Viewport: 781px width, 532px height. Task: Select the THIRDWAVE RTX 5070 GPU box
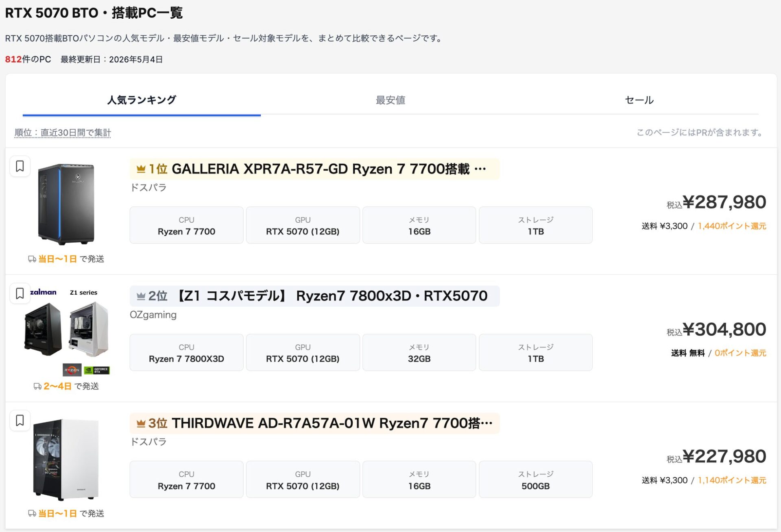tap(303, 480)
